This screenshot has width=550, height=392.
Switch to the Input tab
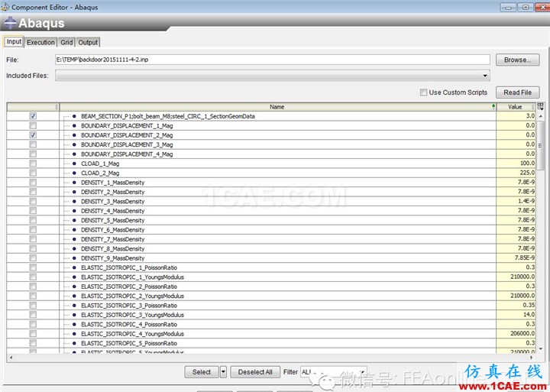(14, 41)
